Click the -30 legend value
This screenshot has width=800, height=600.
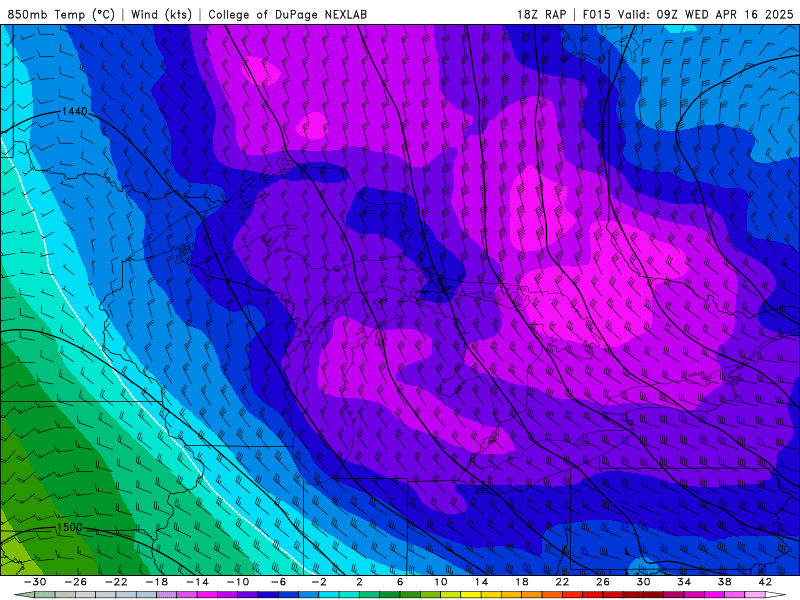pyautogui.click(x=35, y=582)
